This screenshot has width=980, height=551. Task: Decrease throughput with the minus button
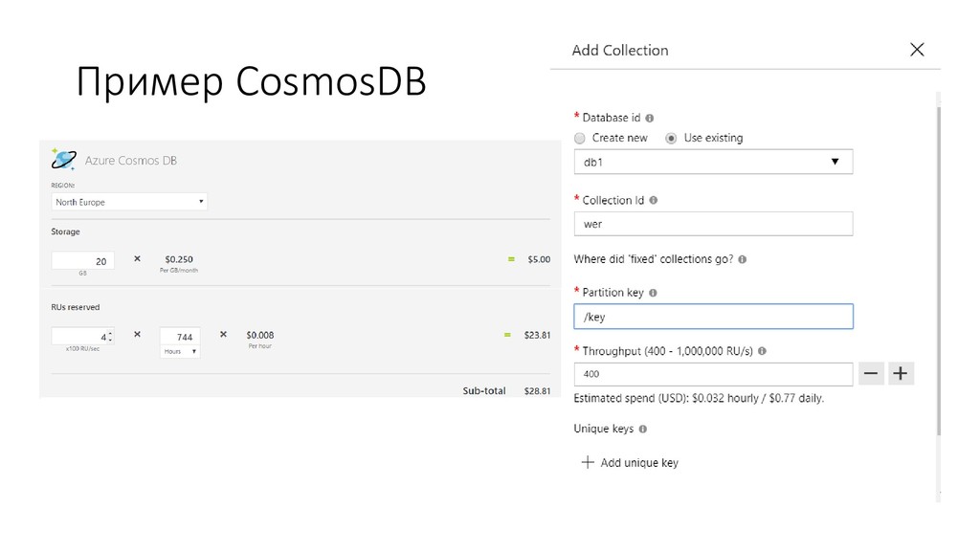pyautogui.click(x=870, y=373)
